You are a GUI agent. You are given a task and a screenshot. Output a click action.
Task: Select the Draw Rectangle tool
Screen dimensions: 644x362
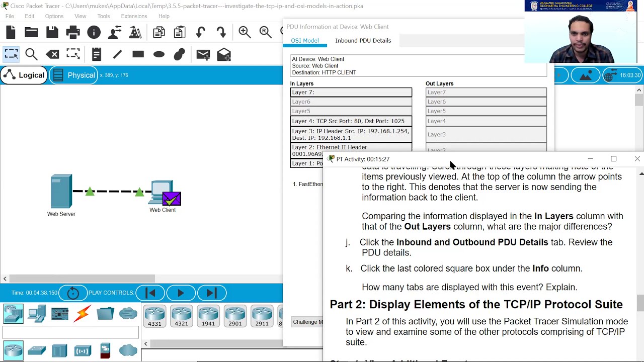coord(138,54)
